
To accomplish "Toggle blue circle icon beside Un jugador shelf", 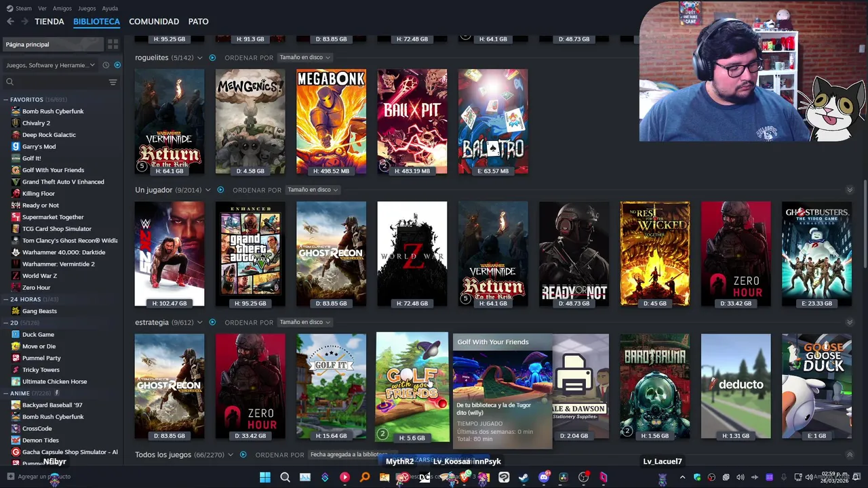I will pyautogui.click(x=220, y=190).
